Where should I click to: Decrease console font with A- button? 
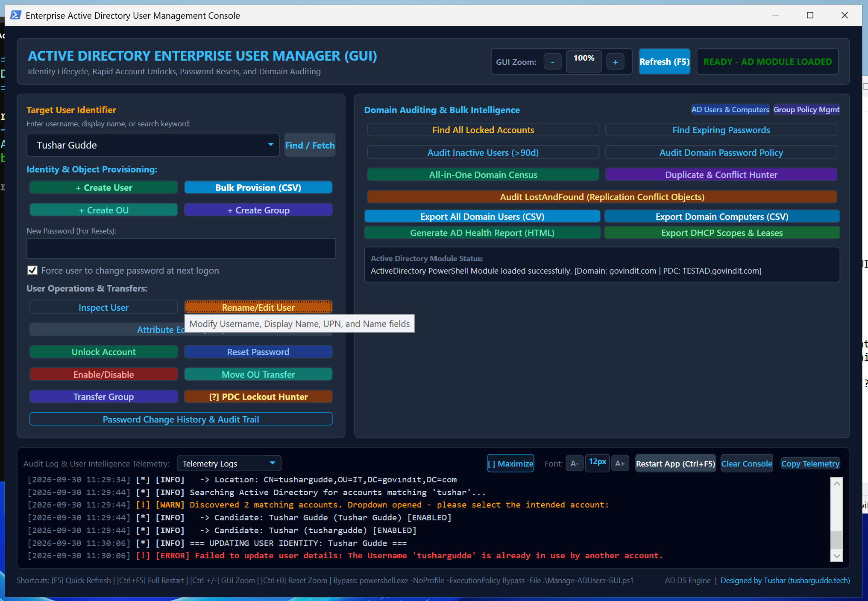point(575,464)
